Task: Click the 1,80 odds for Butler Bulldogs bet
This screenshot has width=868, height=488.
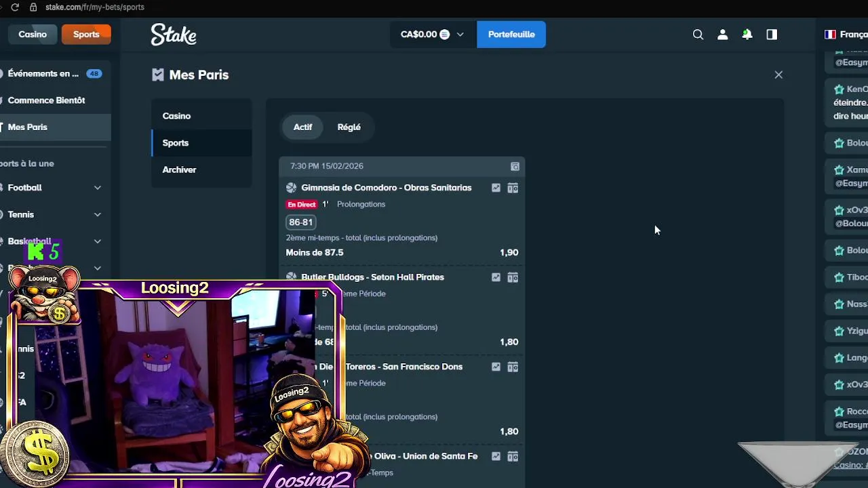Action: coord(509,342)
